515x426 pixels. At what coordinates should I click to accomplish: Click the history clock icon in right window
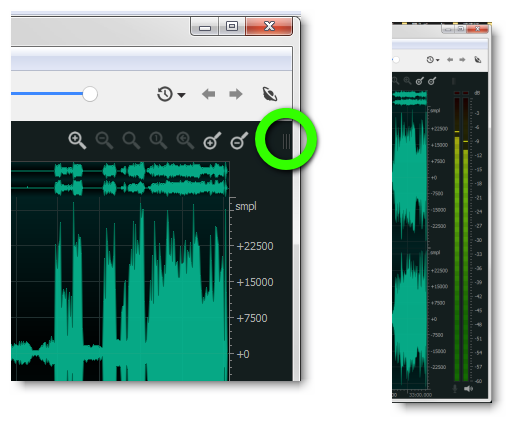coord(430,60)
